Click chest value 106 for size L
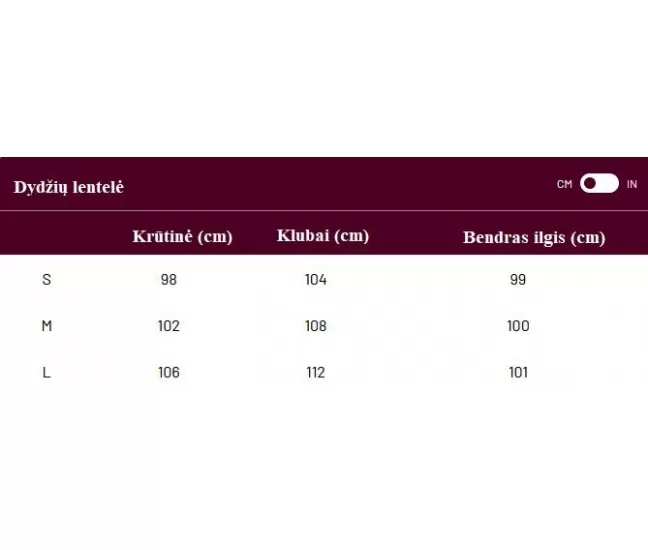This screenshot has height=550, width=648. 169,372
